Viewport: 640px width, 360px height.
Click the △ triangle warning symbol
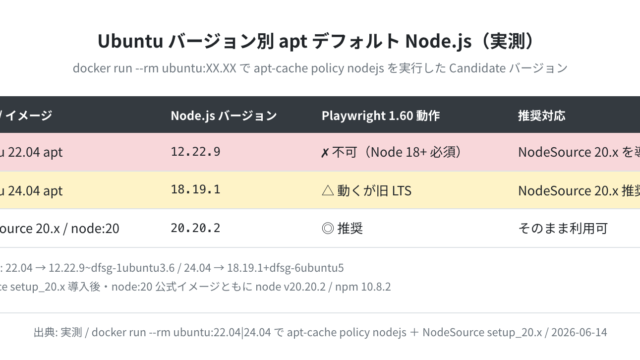coord(328,190)
